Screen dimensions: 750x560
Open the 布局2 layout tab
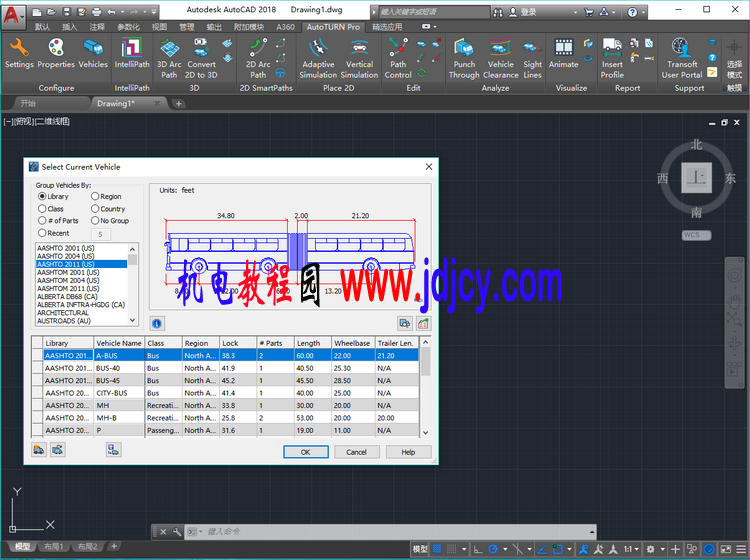(x=87, y=546)
